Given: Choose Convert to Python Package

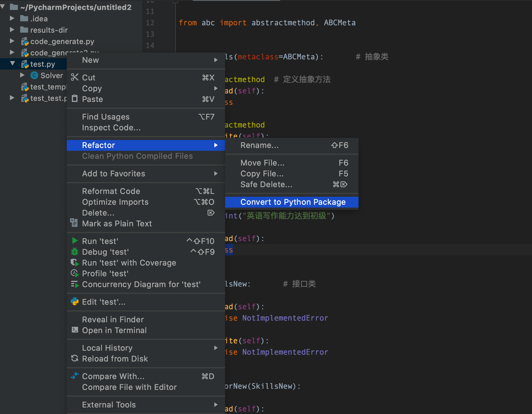Looking at the screenshot, I should 292,202.
